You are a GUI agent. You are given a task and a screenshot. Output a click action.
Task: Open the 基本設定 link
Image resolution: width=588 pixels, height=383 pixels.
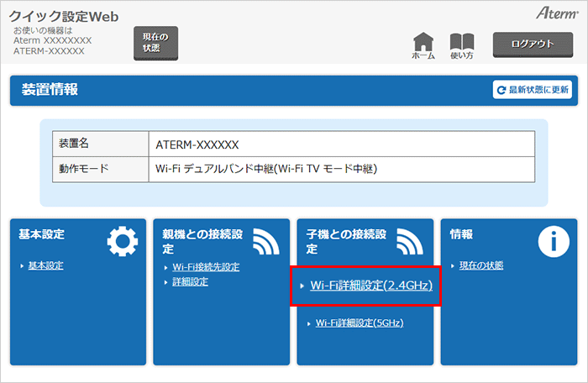coord(45,266)
